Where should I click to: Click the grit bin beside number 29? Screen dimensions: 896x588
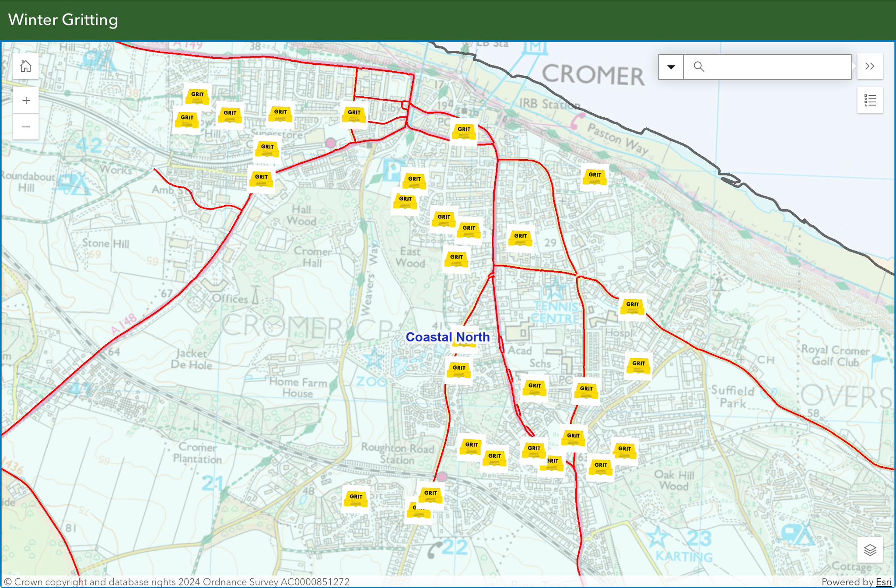click(x=520, y=238)
